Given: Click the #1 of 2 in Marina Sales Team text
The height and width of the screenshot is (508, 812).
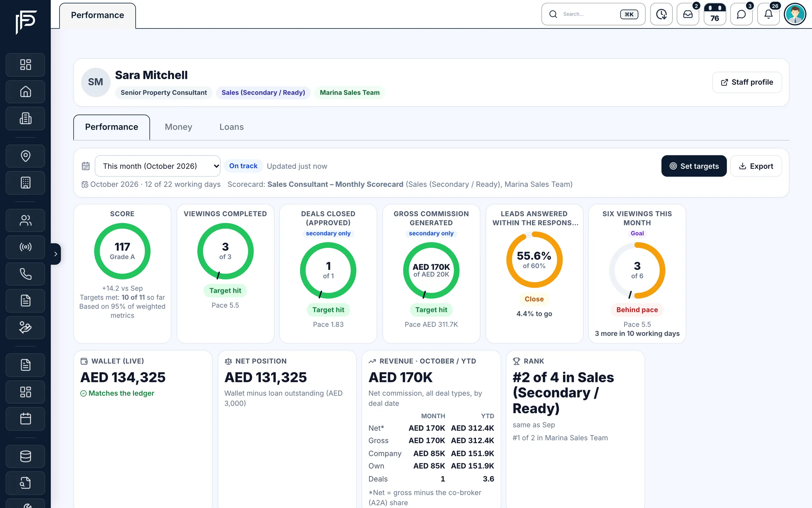Looking at the screenshot, I should (560, 438).
